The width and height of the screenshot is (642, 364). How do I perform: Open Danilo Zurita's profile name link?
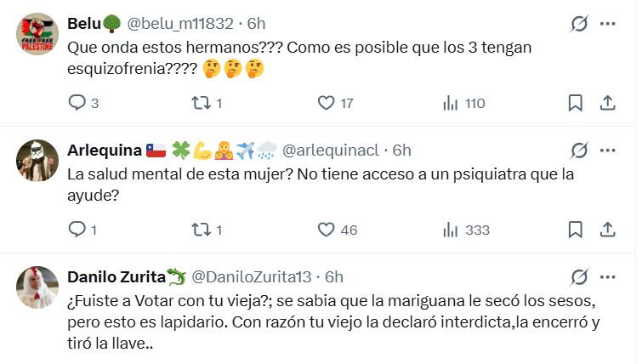[116, 276]
